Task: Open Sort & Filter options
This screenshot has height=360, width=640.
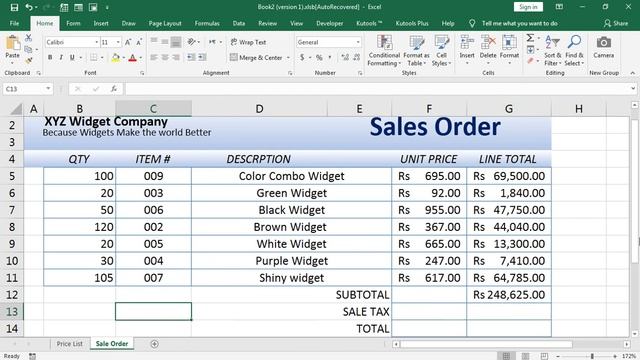Action: click(553, 51)
